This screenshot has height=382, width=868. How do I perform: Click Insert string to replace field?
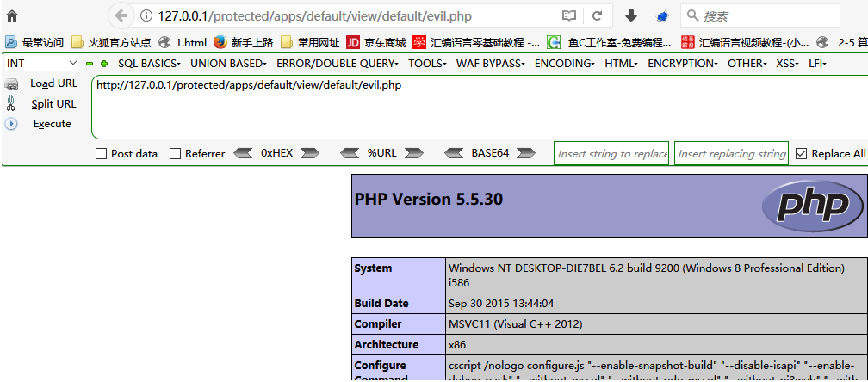pos(611,153)
